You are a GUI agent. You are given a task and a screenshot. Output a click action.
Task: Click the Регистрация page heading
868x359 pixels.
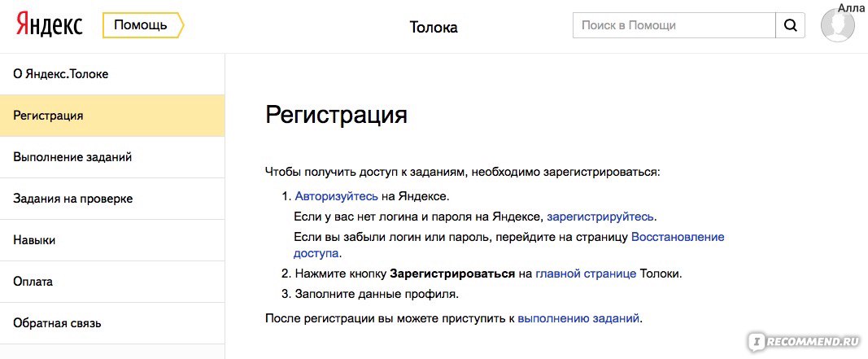coord(337,116)
